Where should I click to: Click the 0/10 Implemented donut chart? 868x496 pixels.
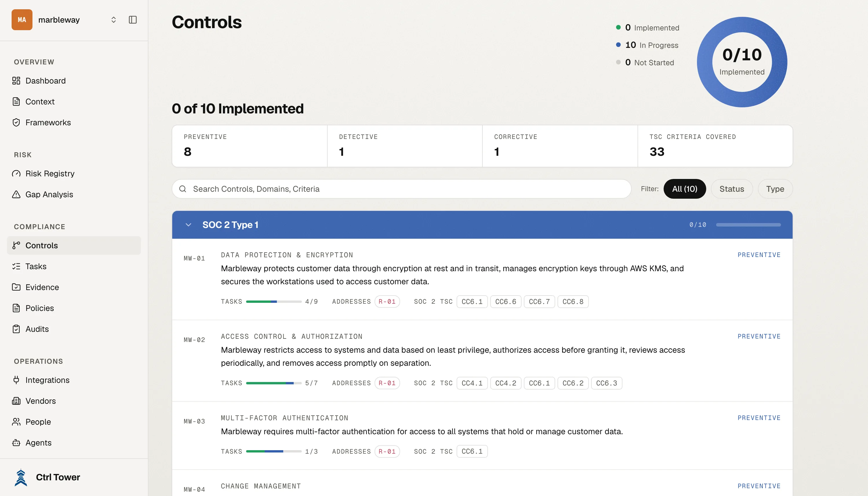pos(742,62)
